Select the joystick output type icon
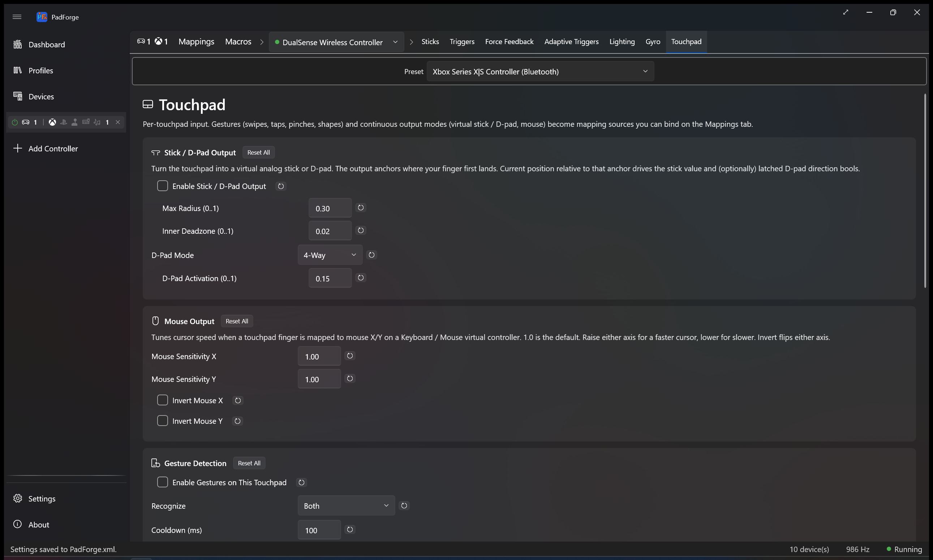This screenshot has height=560, width=933. pos(75,122)
